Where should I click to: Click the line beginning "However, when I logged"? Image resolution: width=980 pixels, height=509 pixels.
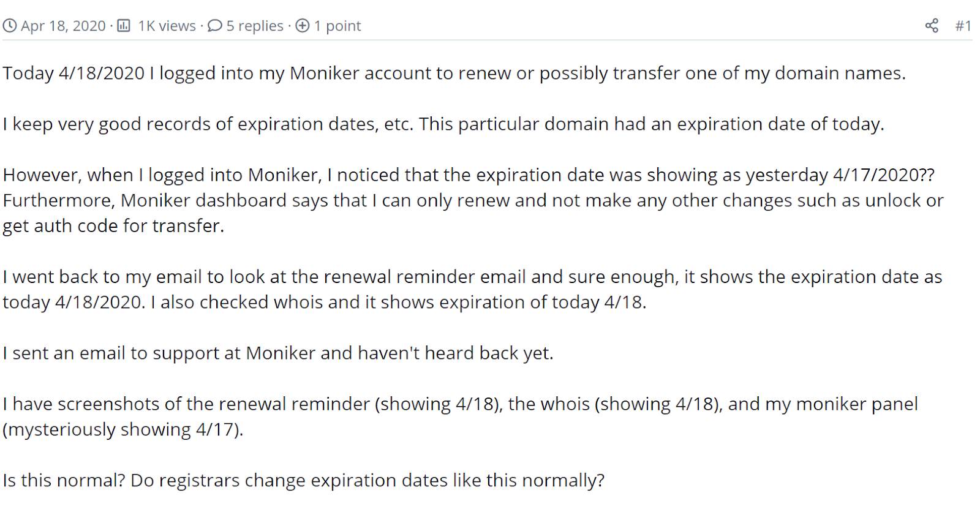coord(469,175)
